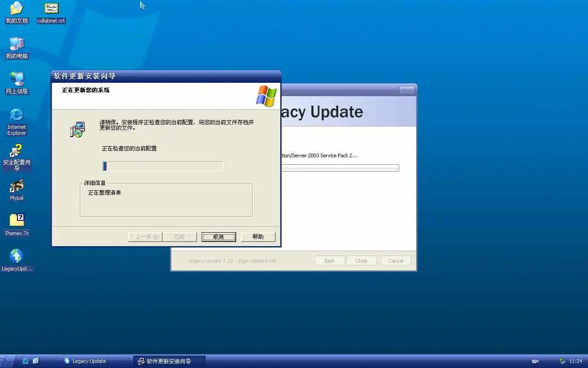Launch the Mypal browser icon
This screenshot has height=368, width=588.
click(17, 190)
